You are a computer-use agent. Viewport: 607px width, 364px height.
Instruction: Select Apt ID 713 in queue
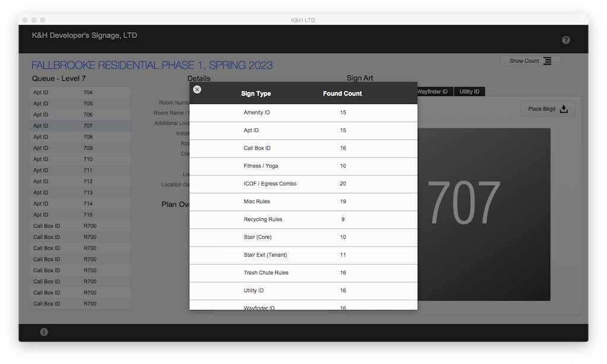(80, 193)
